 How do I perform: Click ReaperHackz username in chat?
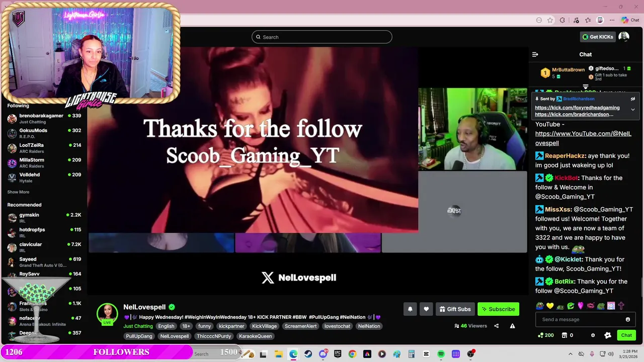[565, 156]
